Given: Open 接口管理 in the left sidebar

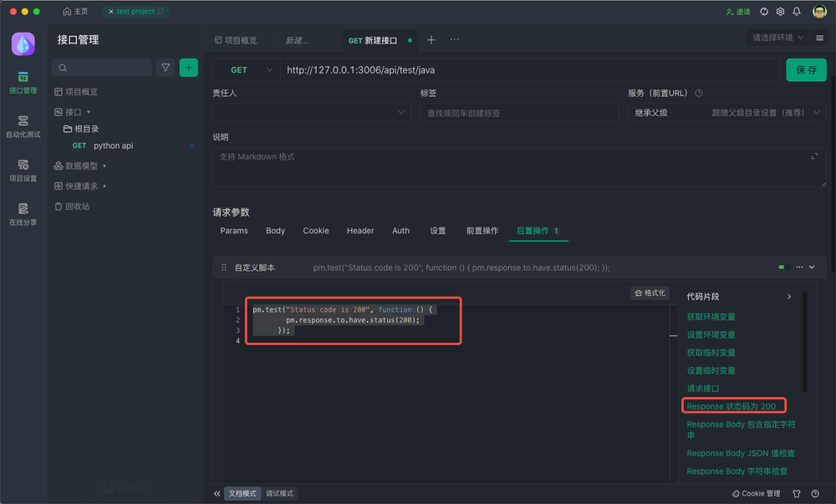Looking at the screenshot, I should coord(23,81).
